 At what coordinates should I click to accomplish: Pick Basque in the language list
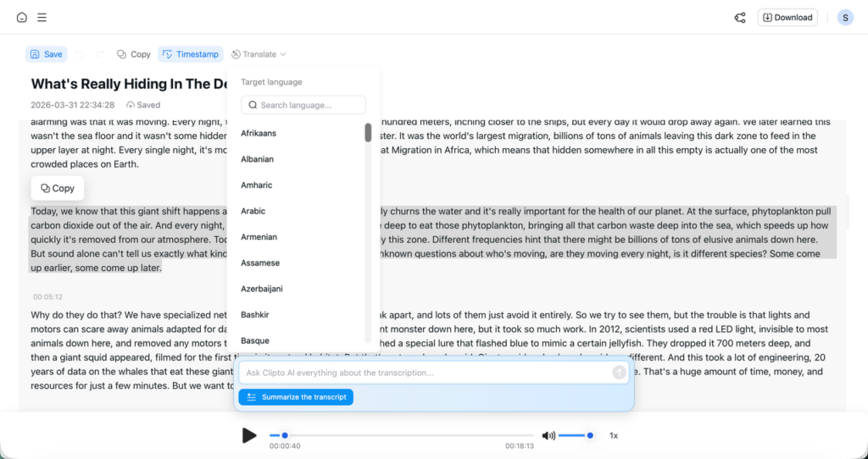(255, 340)
